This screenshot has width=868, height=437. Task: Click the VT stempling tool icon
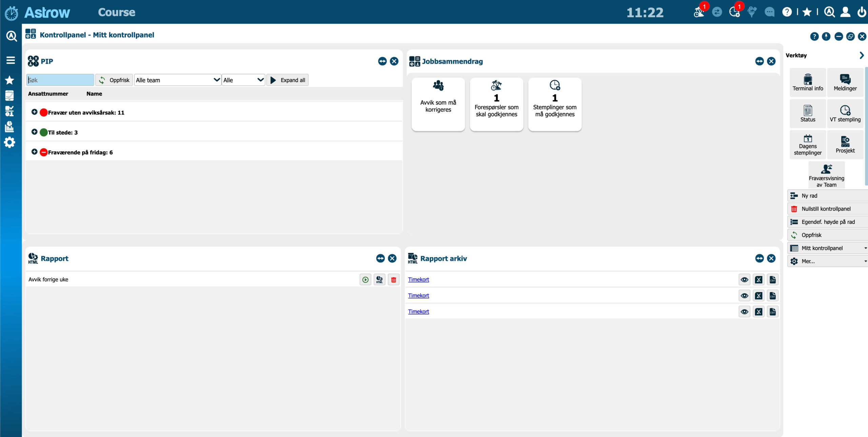pyautogui.click(x=845, y=110)
